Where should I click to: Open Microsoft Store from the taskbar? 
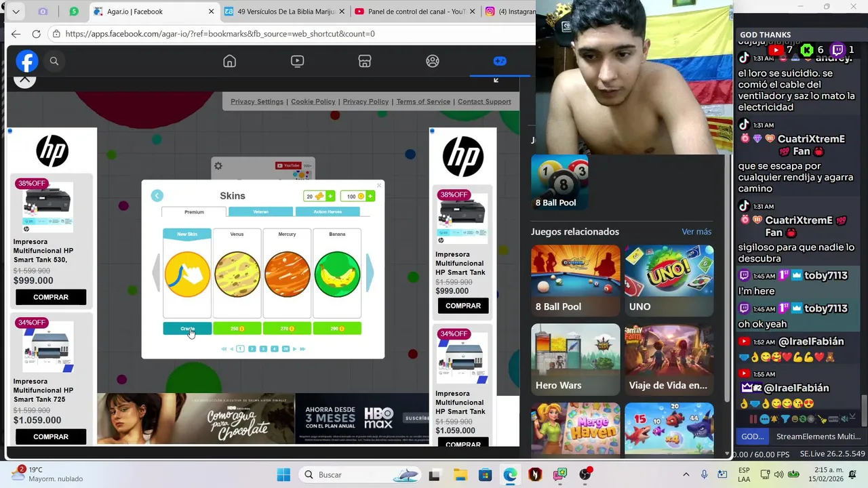tap(485, 474)
